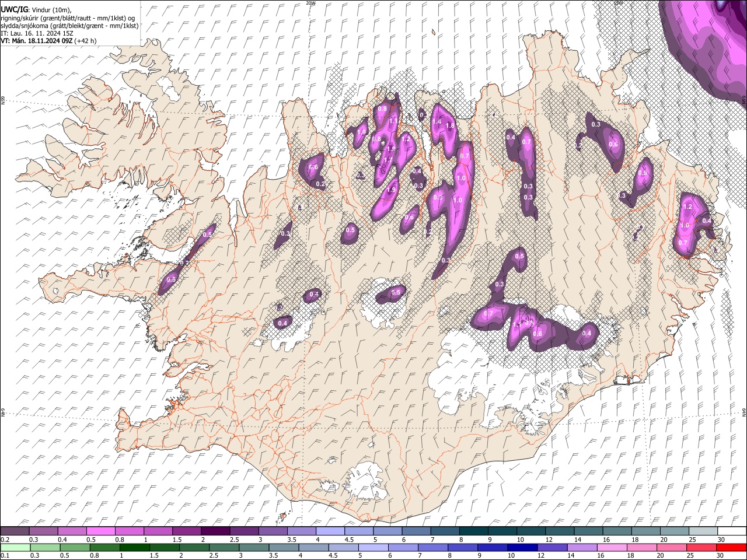Screen dimensions: 747x560
Task: Click the navy blue 10–12 swatch in lower legend
Action: 522,547
